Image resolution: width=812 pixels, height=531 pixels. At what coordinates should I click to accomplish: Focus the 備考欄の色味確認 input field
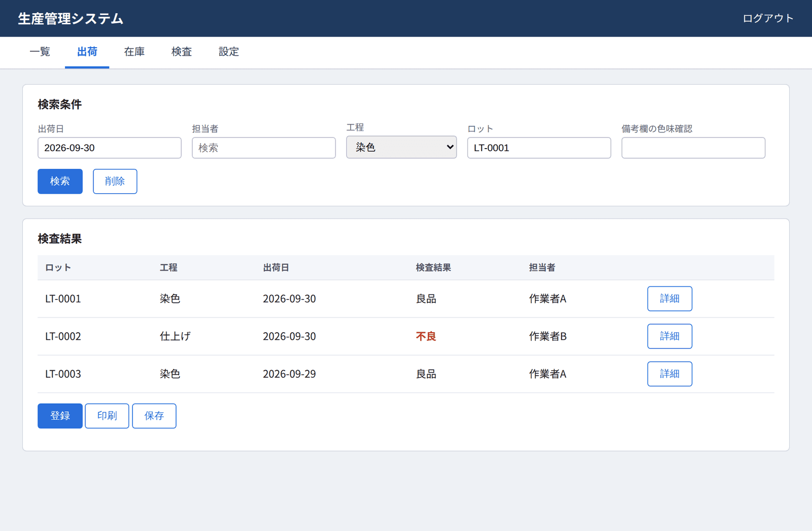[x=693, y=148]
